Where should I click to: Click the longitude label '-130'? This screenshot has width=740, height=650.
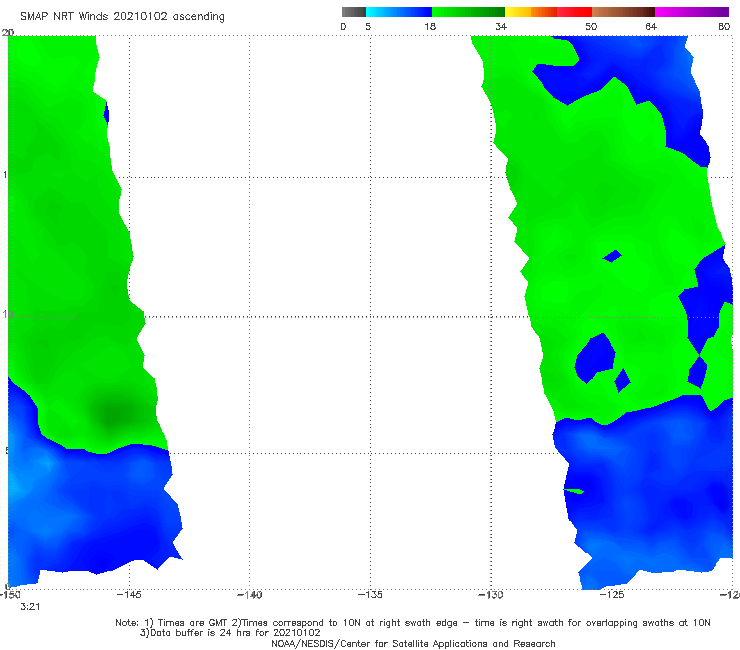point(491,595)
